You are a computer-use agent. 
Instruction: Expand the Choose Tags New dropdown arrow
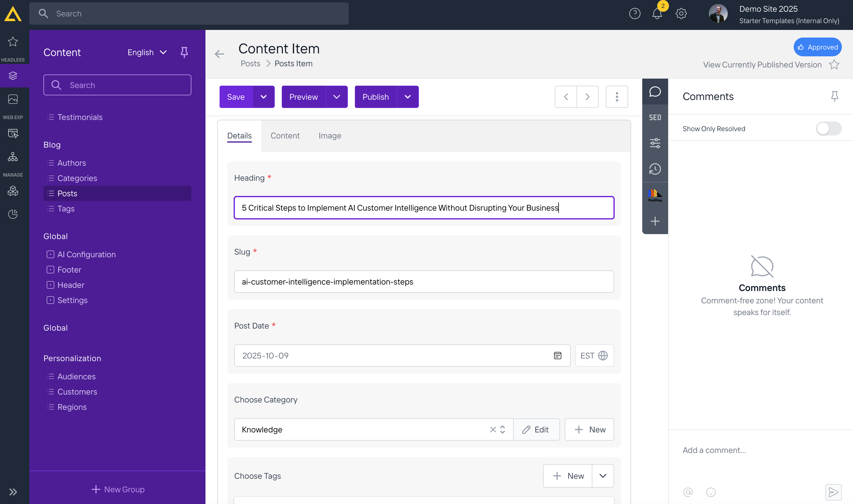click(x=603, y=476)
